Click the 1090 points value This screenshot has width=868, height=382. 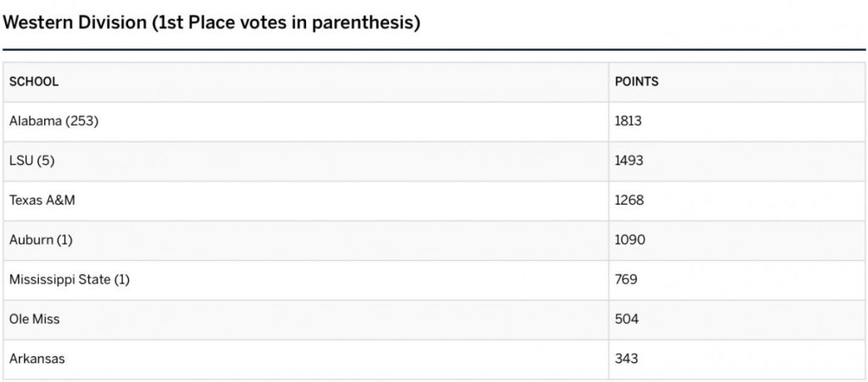630,241
